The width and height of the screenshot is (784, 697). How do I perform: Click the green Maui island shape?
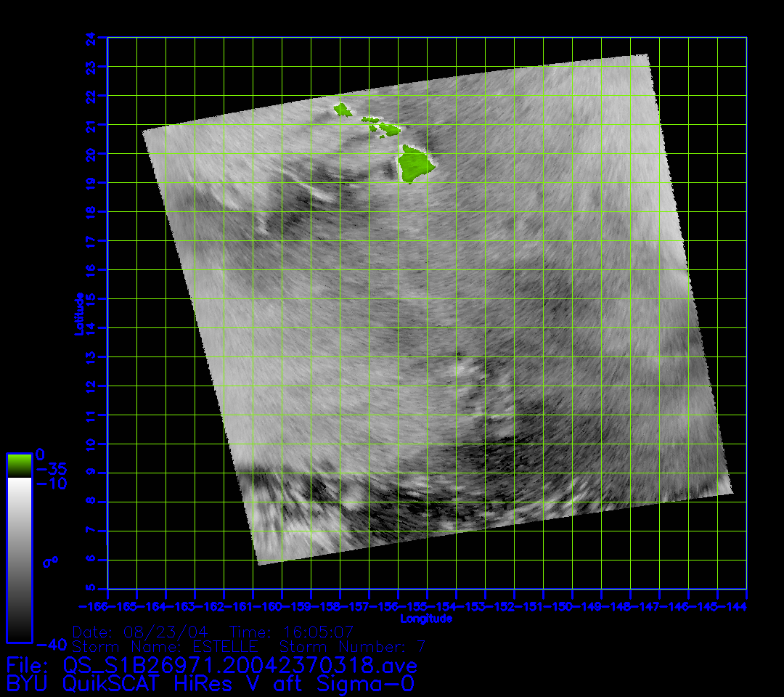tap(389, 130)
